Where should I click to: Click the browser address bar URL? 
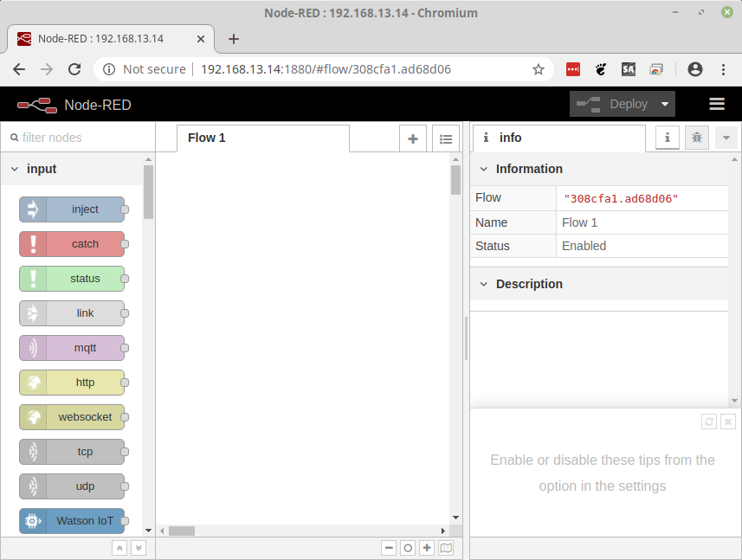(x=326, y=69)
